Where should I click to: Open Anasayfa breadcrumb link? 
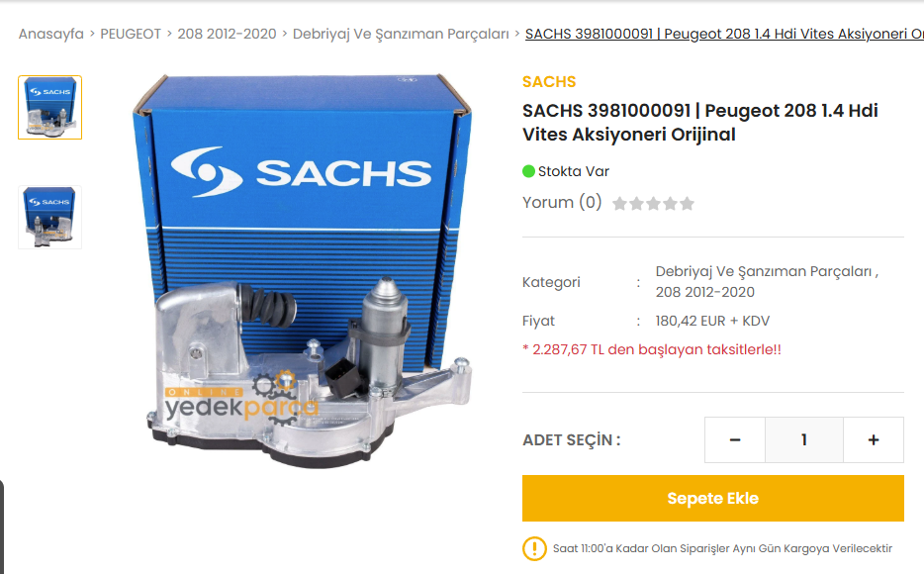click(51, 34)
